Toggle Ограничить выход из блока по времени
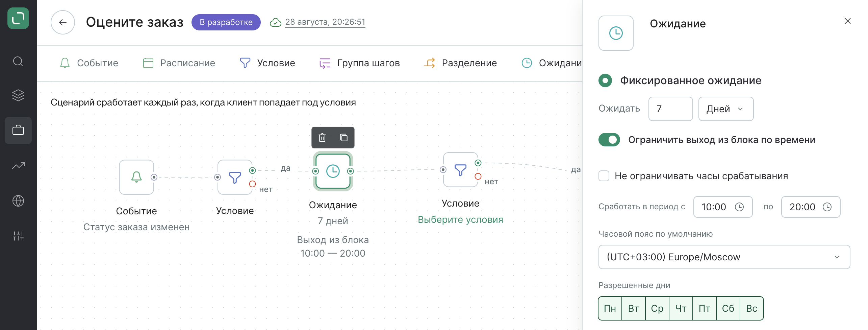This screenshot has height=330, width=868. coord(609,140)
